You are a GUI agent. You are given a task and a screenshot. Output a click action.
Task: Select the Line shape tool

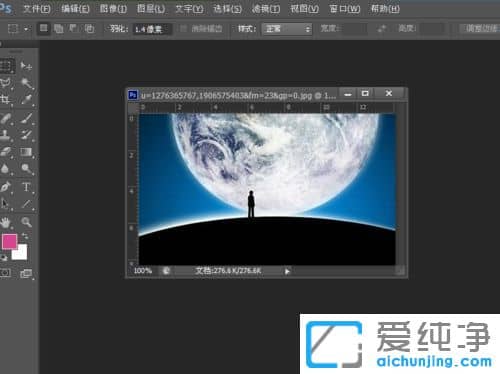pyautogui.click(x=26, y=203)
